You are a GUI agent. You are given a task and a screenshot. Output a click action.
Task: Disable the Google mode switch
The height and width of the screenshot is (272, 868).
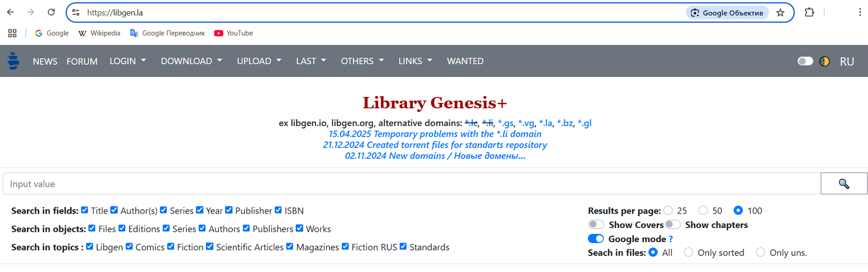click(x=596, y=239)
